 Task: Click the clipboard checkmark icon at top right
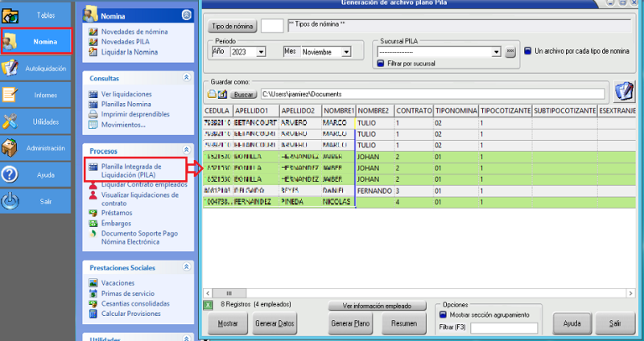[623, 90]
